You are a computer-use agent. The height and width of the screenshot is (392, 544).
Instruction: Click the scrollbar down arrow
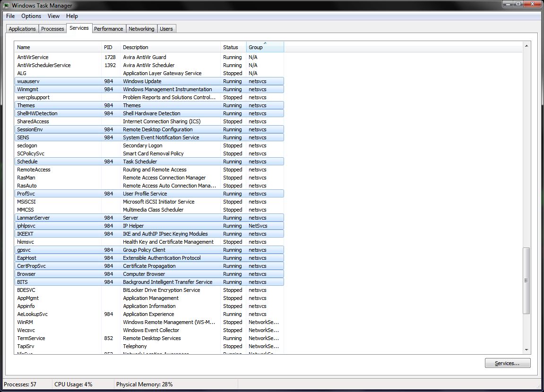pyautogui.click(x=527, y=350)
